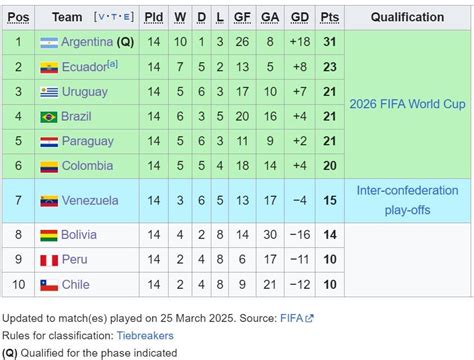Click the Paraguay flag icon
This screenshot has width=474, height=360.
tap(49, 142)
